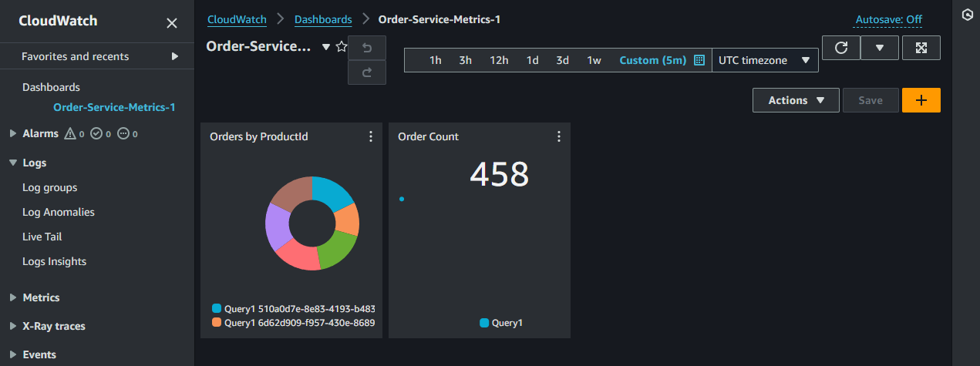Viewport: 980px width, 366px height.
Task: View insufficient data alarms count
Action: tap(128, 134)
